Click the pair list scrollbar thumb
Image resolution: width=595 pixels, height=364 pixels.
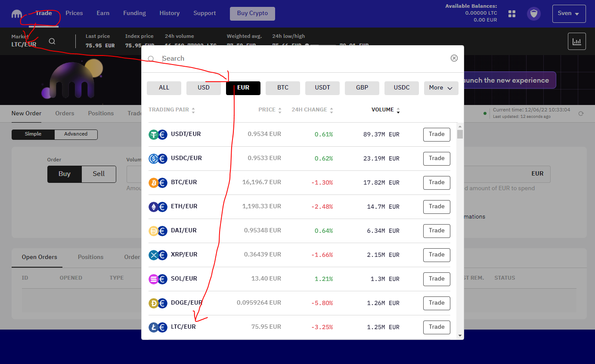pos(460,134)
